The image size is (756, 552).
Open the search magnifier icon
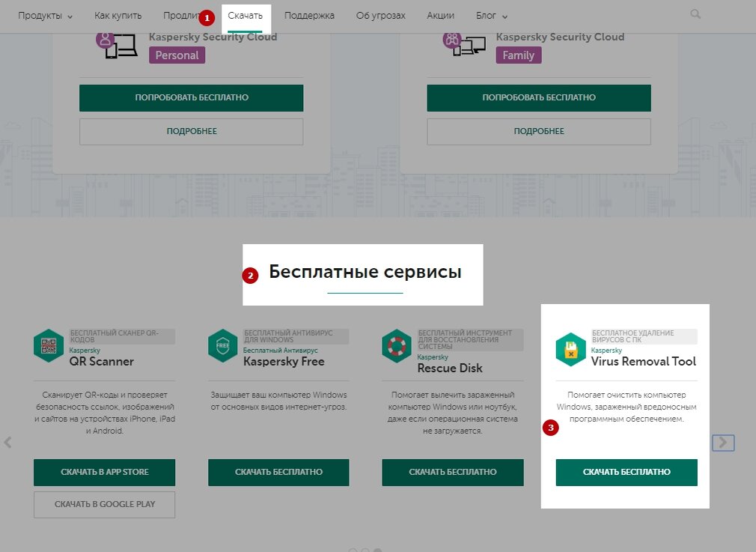click(x=695, y=13)
